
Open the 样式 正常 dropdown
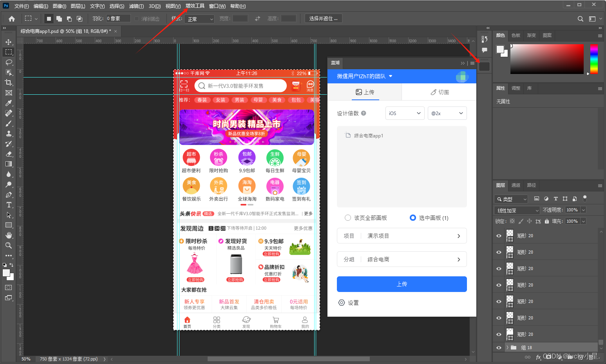pos(200,19)
